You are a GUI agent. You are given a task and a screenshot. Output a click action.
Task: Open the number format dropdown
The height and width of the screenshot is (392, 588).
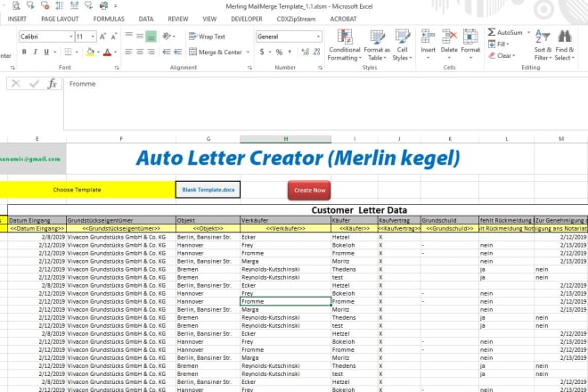pos(318,37)
